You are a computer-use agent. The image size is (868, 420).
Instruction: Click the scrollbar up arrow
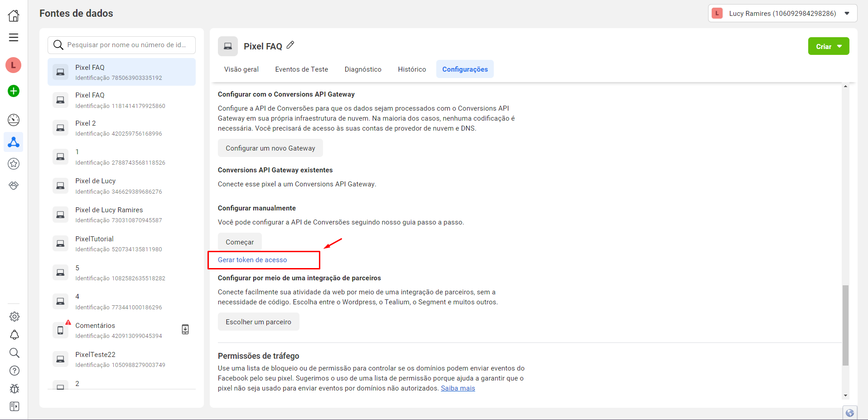(845, 86)
